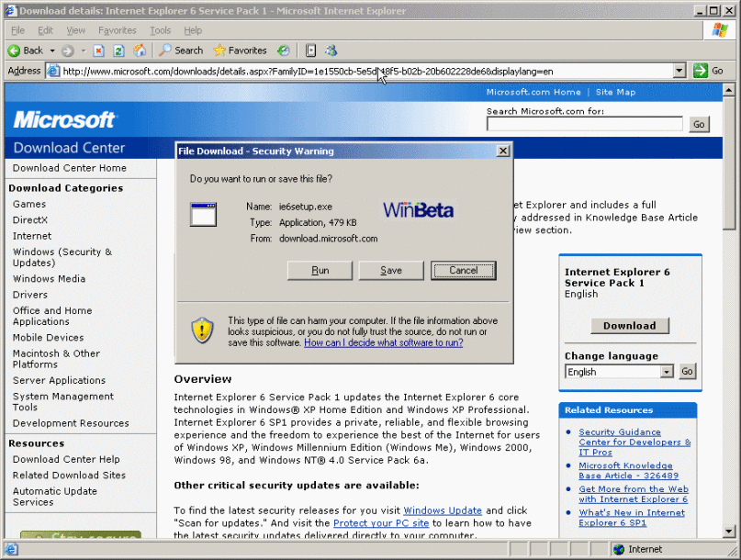
Task: Click the Forward arrow icon
Action: tap(68, 50)
